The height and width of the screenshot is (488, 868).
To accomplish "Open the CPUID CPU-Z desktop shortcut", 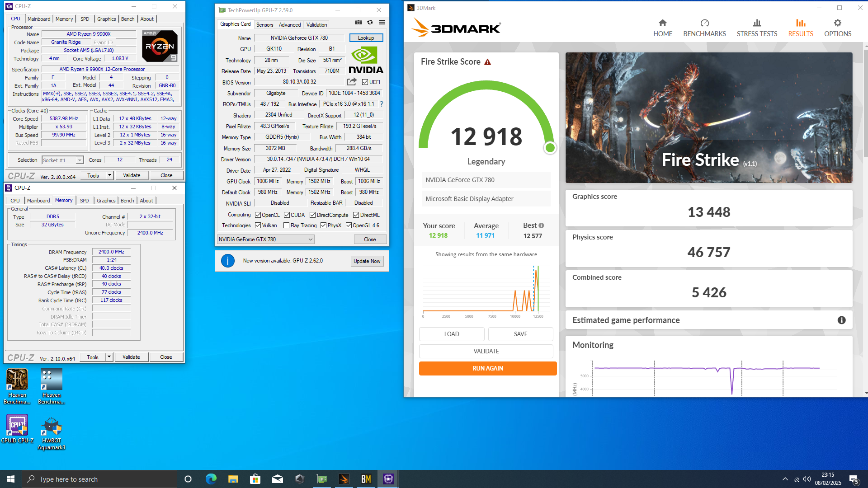I will (x=17, y=428).
